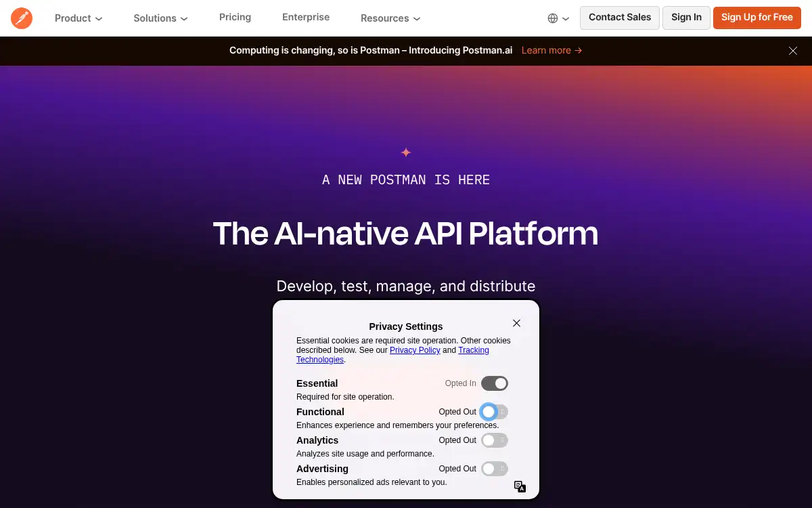Go to the Enterprise page
This screenshot has height=508, width=812.
click(306, 17)
